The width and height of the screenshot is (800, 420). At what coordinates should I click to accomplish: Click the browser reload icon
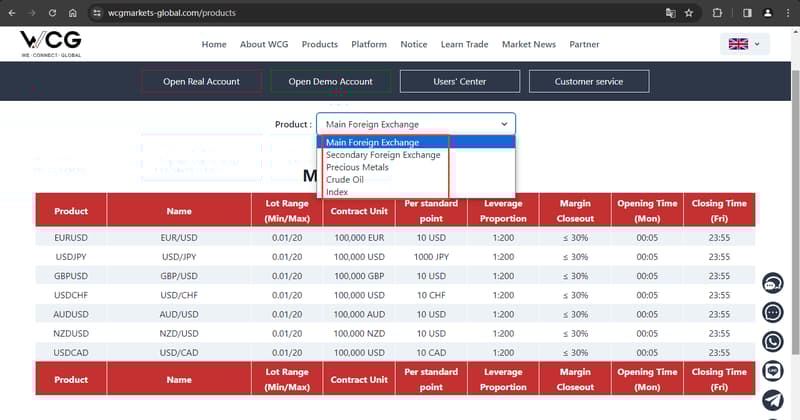[50, 13]
